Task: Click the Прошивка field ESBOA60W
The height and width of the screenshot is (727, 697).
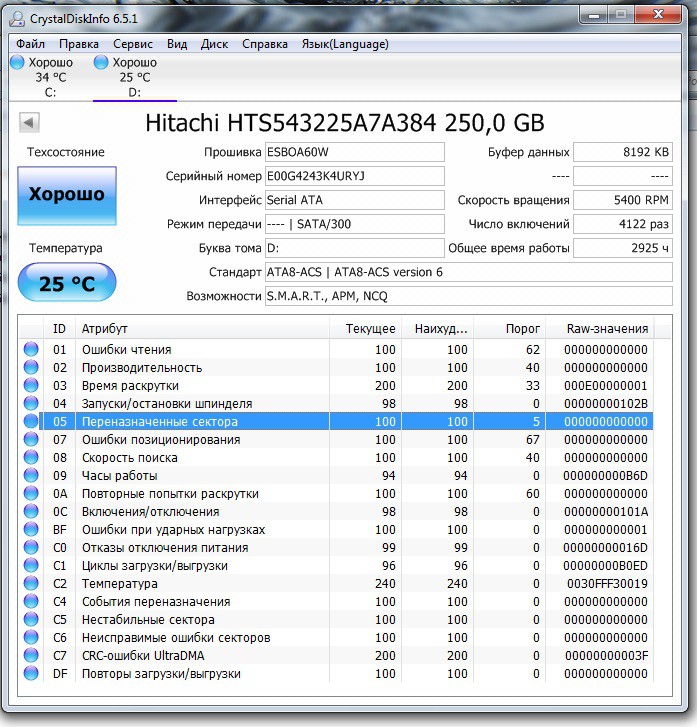Action: tap(355, 152)
